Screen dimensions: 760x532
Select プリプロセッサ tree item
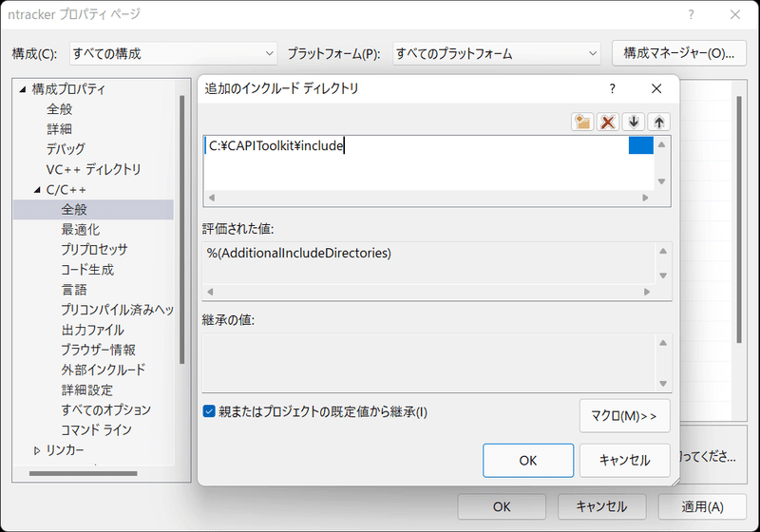click(94, 250)
